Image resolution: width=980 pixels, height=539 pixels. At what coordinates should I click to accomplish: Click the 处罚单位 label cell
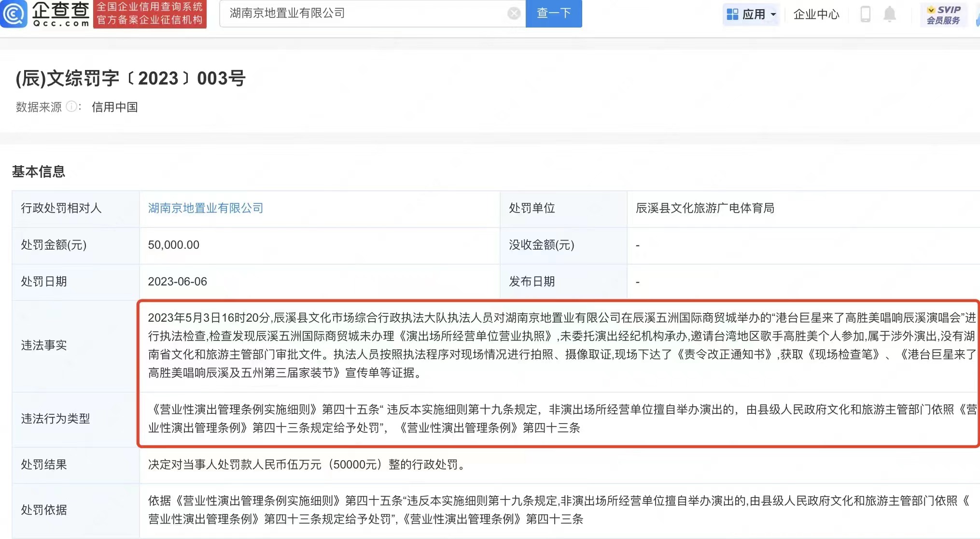[x=563, y=209]
